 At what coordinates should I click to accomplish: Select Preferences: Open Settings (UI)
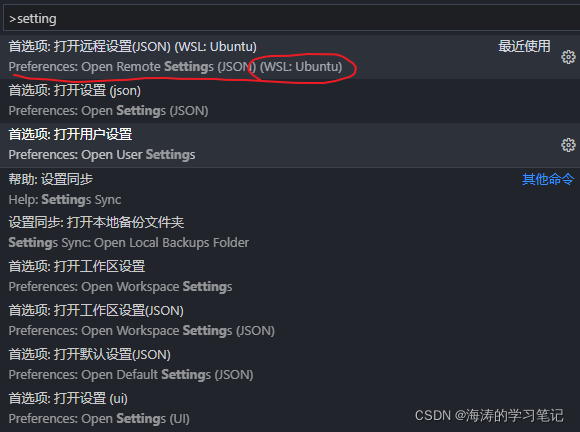coord(290,409)
